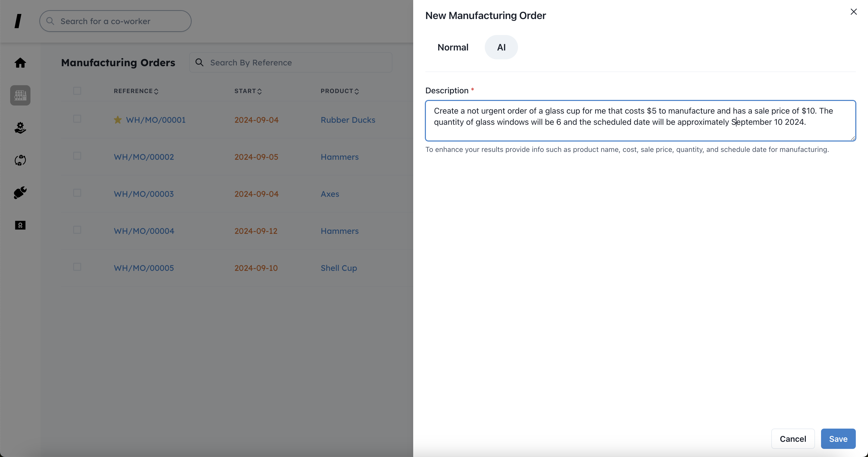Click the Search By Reference field

(296, 63)
